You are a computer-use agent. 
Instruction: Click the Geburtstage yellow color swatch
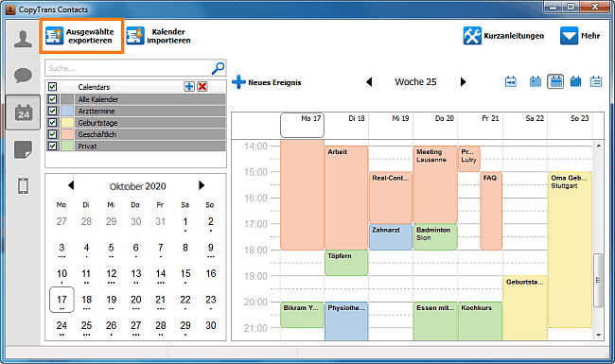coord(67,123)
